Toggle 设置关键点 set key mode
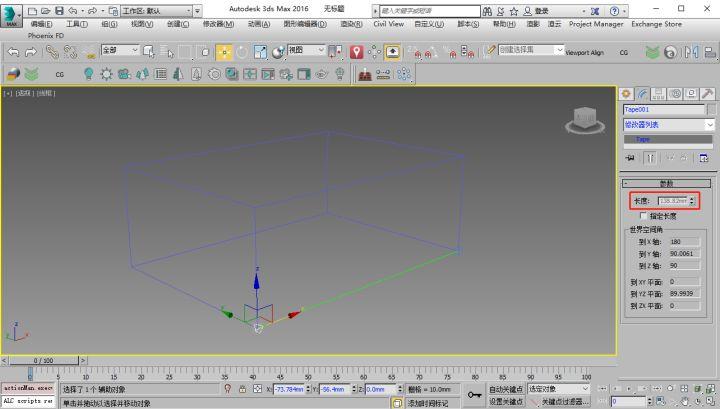The height and width of the screenshot is (409, 720). coord(506,402)
